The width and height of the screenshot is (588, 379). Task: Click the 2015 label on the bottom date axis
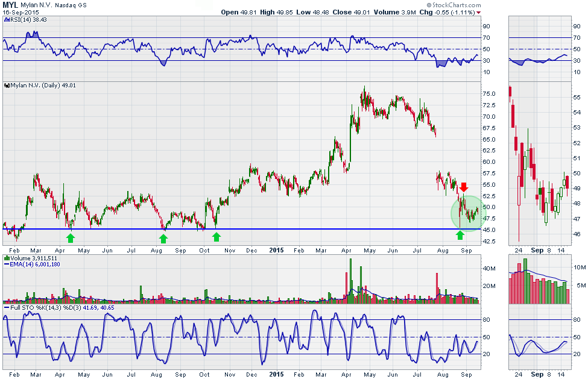pos(276,375)
